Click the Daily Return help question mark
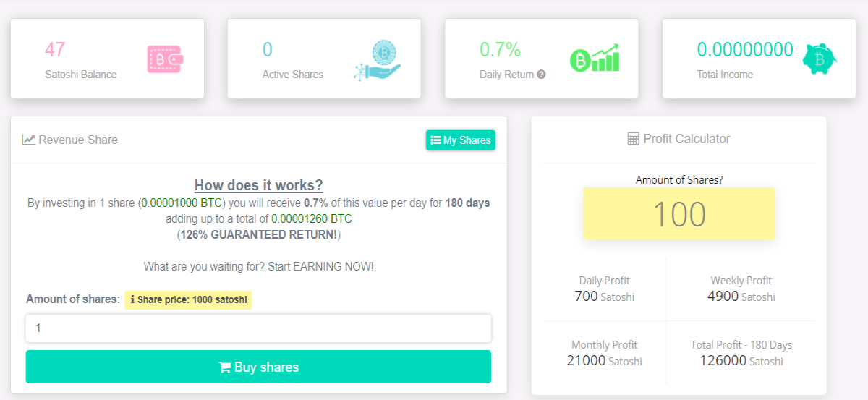The height and width of the screenshot is (400, 868). pos(541,74)
